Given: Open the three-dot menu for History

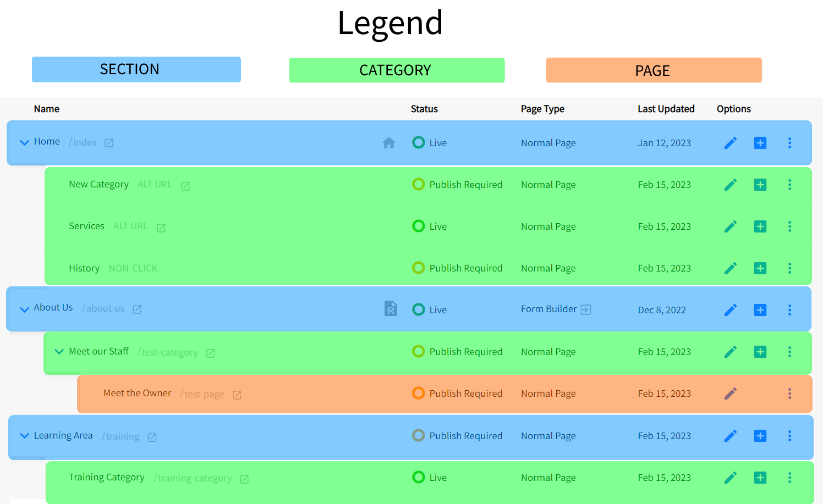Looking at the screenshot, I should tap(789, 268).
